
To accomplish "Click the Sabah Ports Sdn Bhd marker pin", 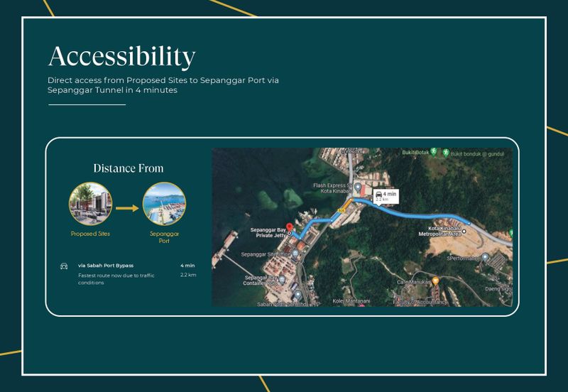I will click(x=297, y=295).
